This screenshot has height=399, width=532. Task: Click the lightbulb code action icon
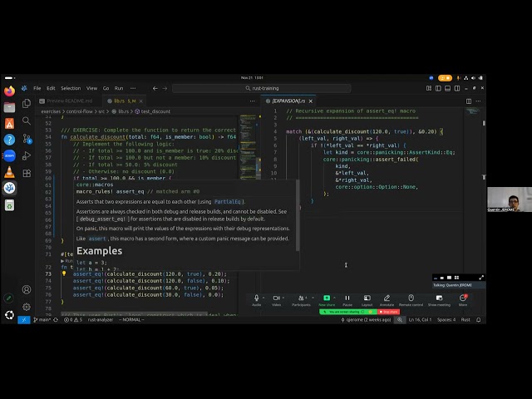[x=63, y=273]
